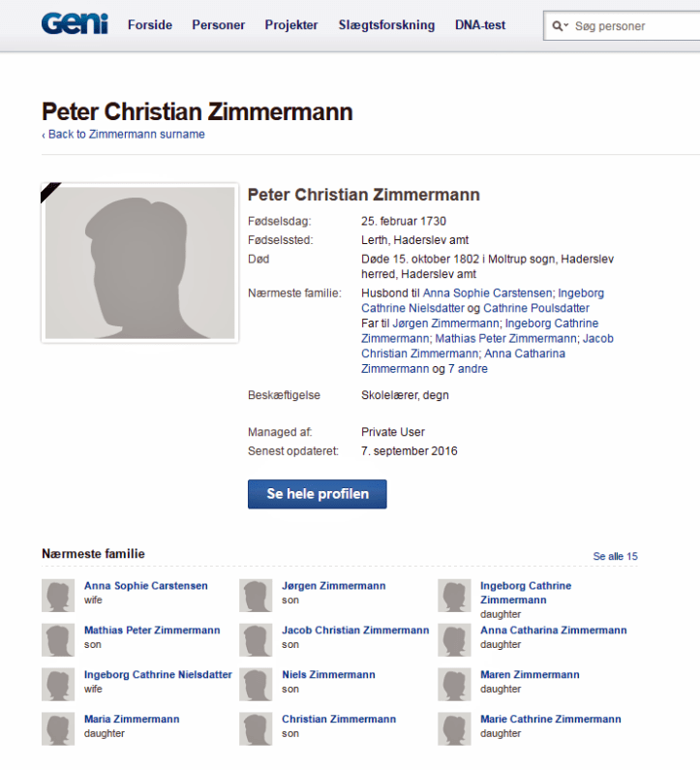Click Back to Zimmermann surname link
This screenshot has width=700, height=770.
coord(124,135)
